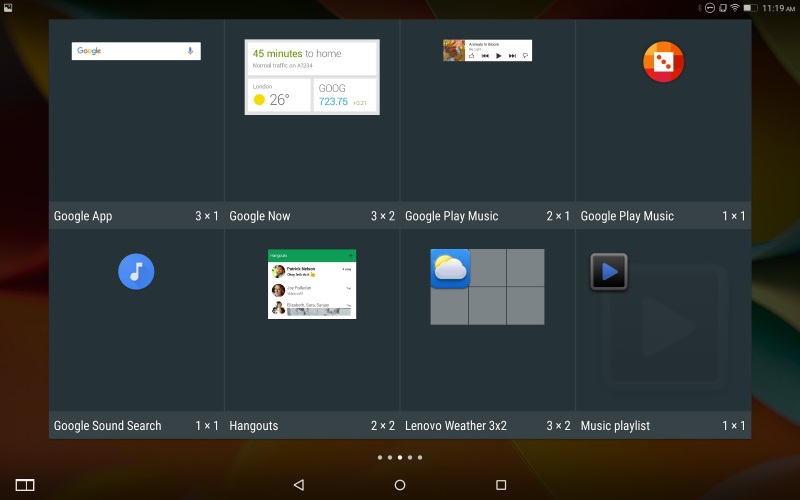Tap the battery icon in status bar
The image size is (800, 500).
[750, 8]
